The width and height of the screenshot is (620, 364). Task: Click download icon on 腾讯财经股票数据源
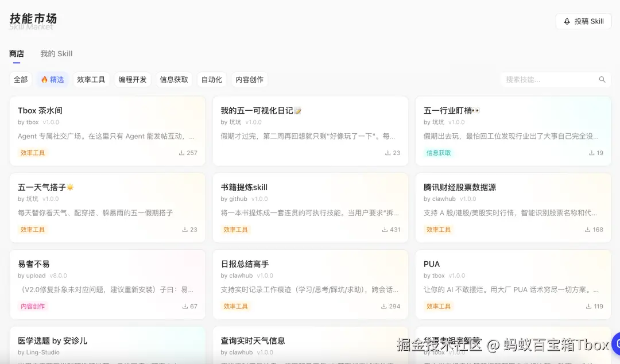[x=588, y=230]
